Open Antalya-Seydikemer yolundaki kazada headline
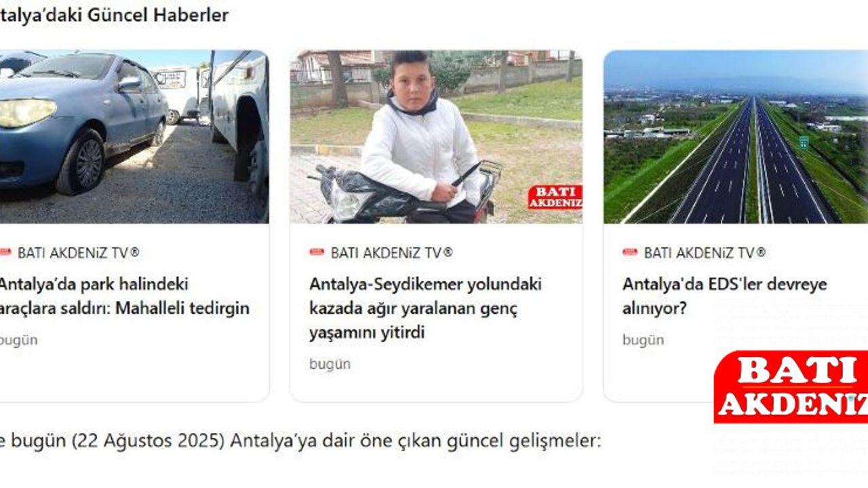The image size is (868, 488). 425,308
